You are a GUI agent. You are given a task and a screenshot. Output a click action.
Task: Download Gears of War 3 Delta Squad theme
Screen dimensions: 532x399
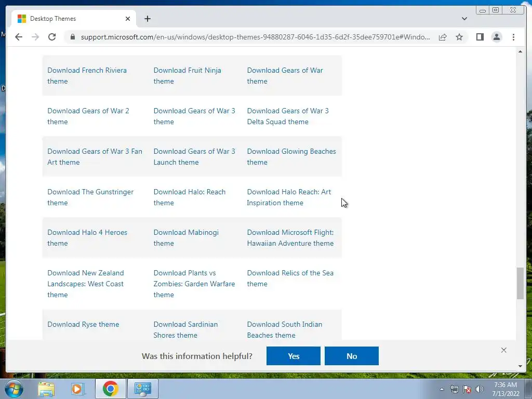(x=288, y=116)
